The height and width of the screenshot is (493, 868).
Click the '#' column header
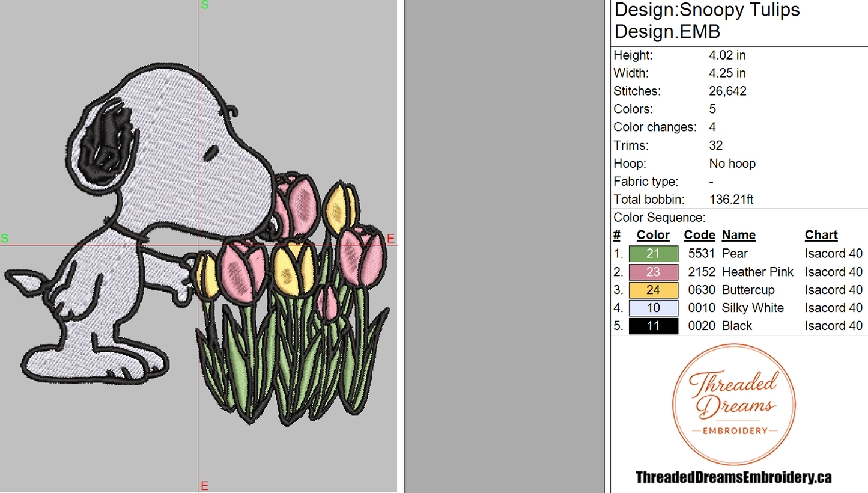[x=617, y=235]
